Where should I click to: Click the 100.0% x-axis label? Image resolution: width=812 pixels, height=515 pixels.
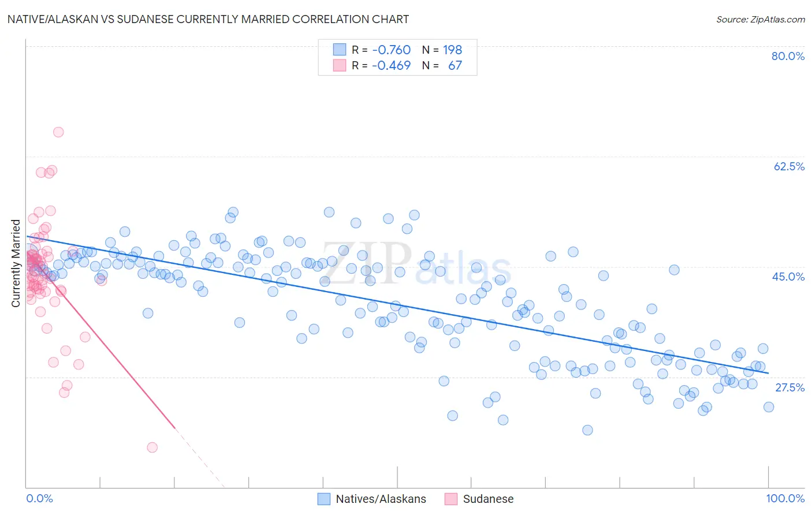[785, 498]
